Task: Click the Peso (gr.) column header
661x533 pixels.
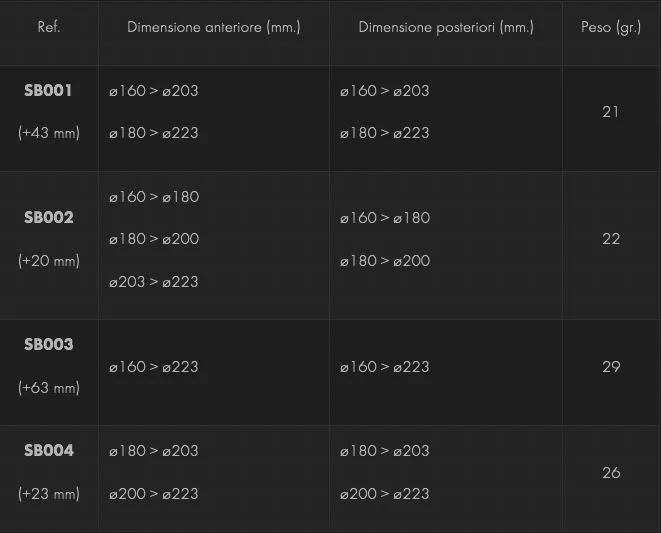Action: click(611, 27)
